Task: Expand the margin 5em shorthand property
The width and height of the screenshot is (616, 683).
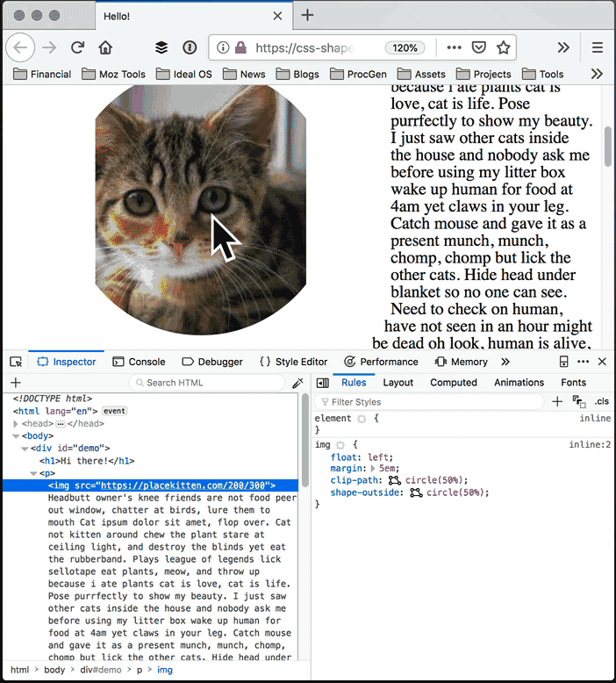Action: pyautogui.click(x=373, y=469)
